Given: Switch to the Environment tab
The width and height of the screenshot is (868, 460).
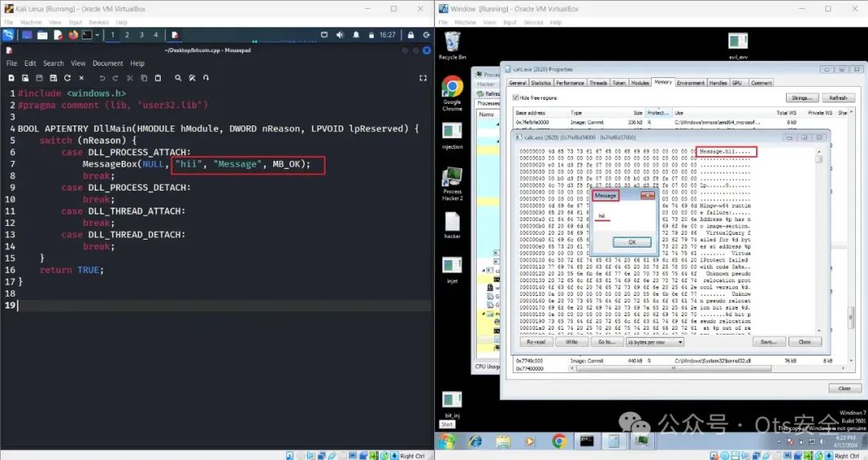Looking at the screenshot, I should point(691,83).
